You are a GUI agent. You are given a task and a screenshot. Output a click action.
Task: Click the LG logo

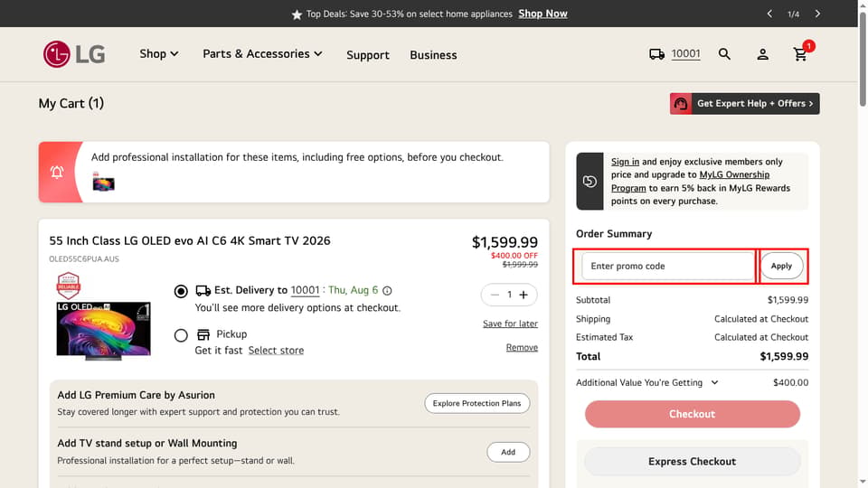[x=74, y=54]
